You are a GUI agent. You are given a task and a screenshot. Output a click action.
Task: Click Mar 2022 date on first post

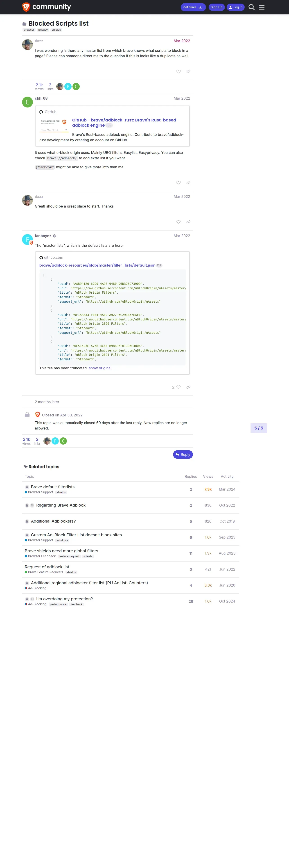pos(182,41)
